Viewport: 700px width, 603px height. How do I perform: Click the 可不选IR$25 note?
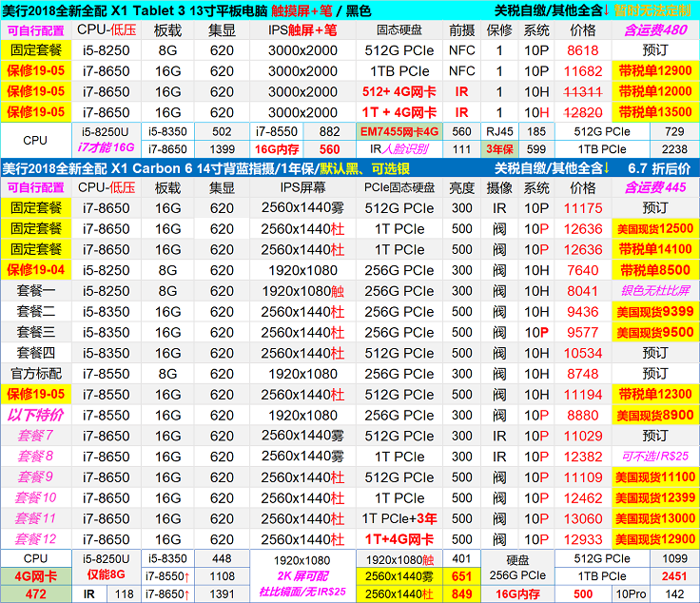point(654,457)
